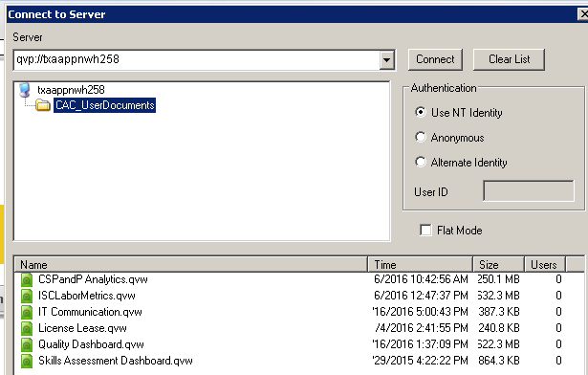The image size is (588, 375).
Task: Click the Clear List button
Action: 509,59
